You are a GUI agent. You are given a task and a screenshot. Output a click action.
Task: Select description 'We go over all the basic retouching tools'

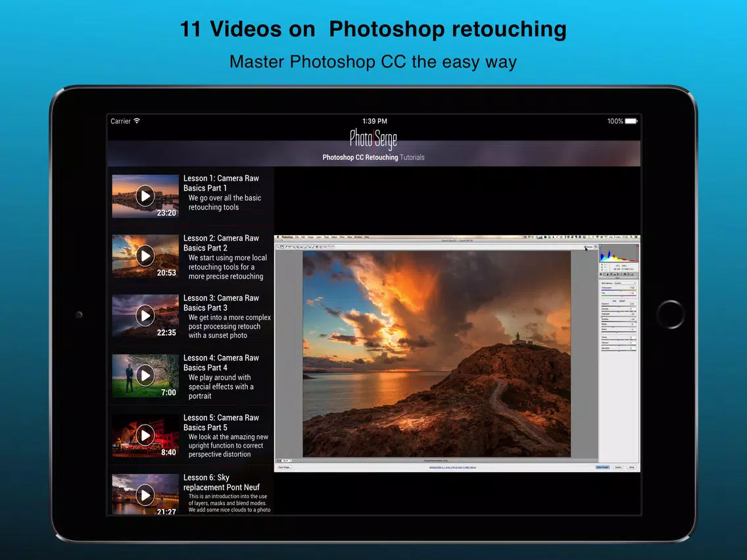[x=225, y=202]
